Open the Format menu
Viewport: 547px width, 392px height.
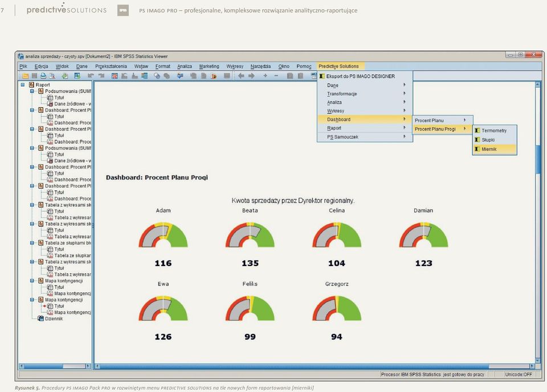tap(162, 66)
